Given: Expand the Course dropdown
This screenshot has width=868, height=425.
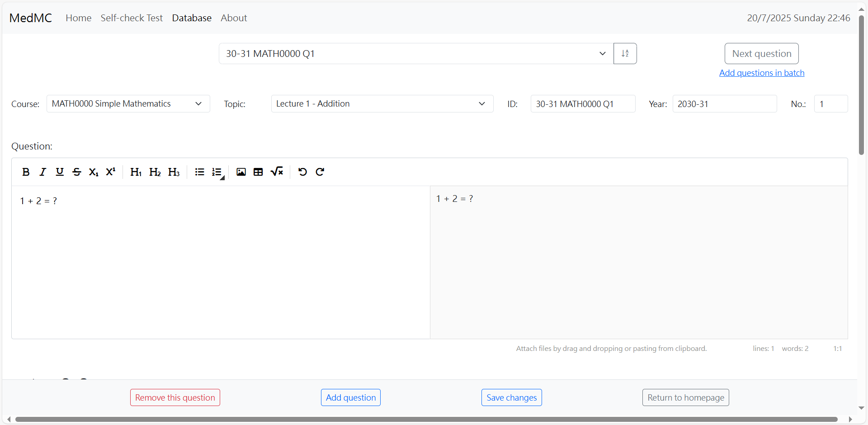Looking at the screenshot, I should coord(128,104).
